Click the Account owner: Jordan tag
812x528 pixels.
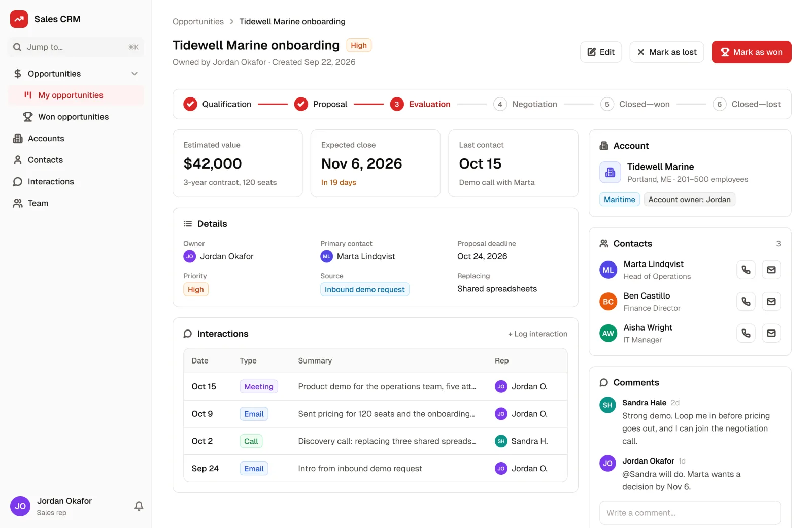coord(689,200)
